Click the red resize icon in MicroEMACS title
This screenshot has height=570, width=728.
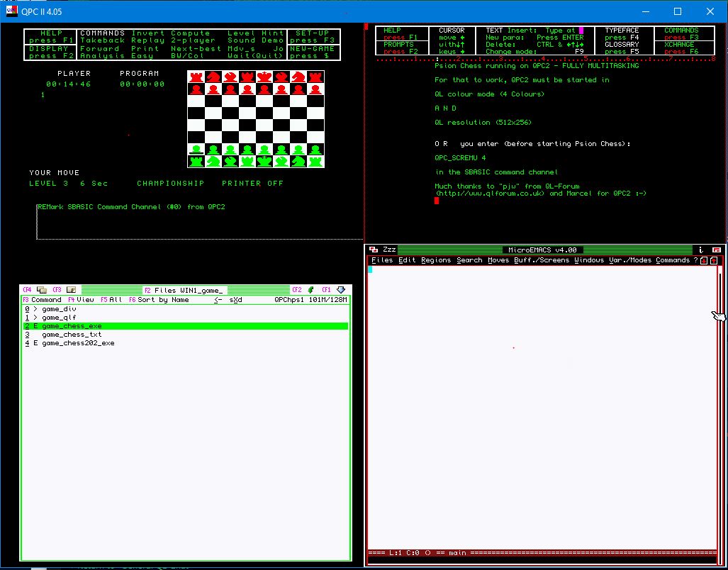717,250
